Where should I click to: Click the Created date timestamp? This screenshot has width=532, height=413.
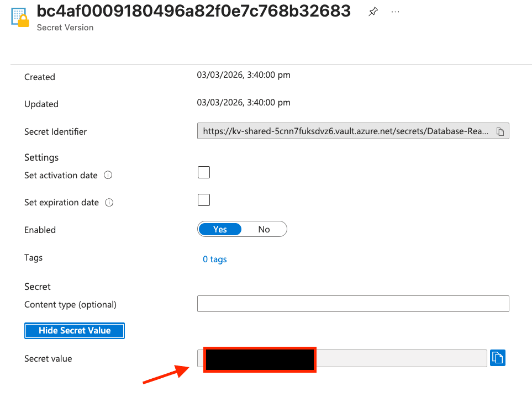(244, 75)
